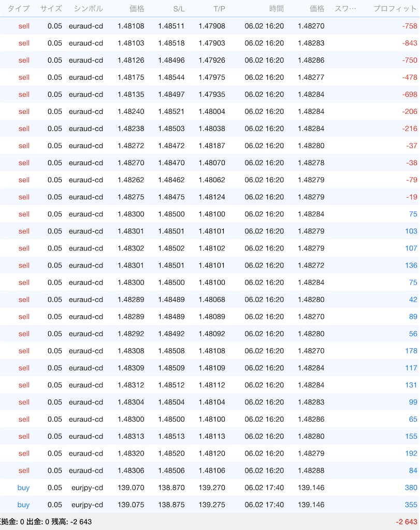Select the row with profit -758
This screenshot has width=420, height=530.
coord(210,26)
